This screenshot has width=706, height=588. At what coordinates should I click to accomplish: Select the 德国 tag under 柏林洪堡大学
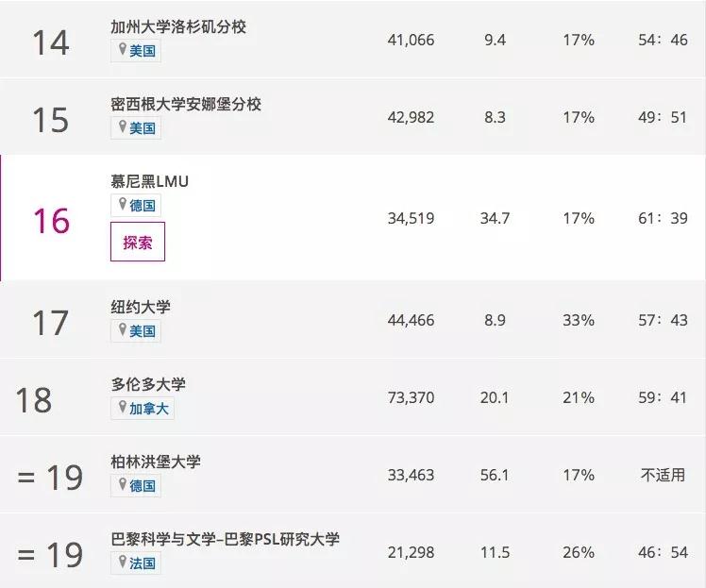[x=143, y=486]
